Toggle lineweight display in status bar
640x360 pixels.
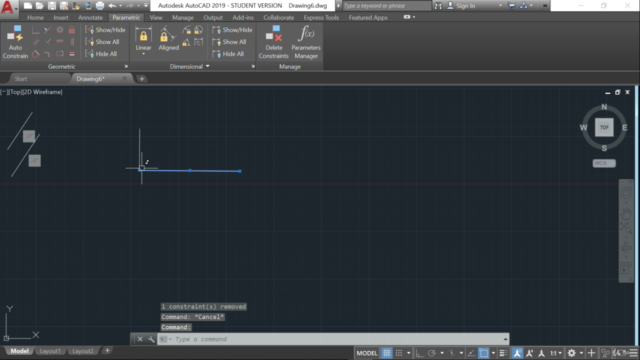(503, 353)
